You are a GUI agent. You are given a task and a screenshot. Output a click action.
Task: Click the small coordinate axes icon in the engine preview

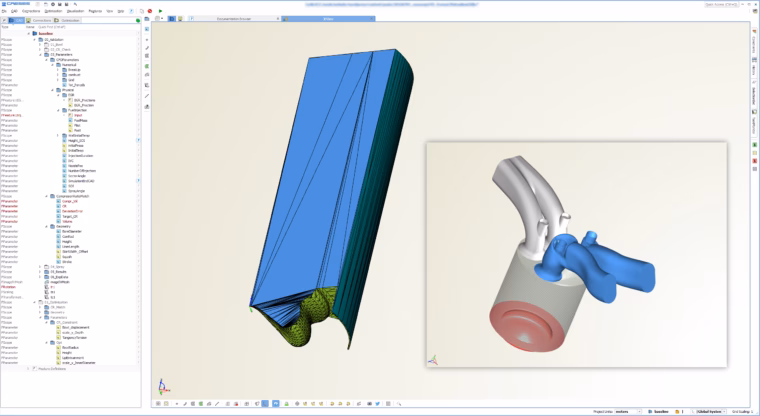pyautogui.click(x=433, y=359)
